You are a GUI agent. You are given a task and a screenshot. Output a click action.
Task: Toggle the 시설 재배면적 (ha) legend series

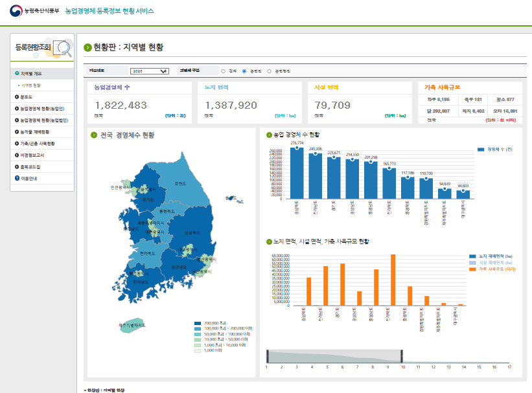click(491, 263)
